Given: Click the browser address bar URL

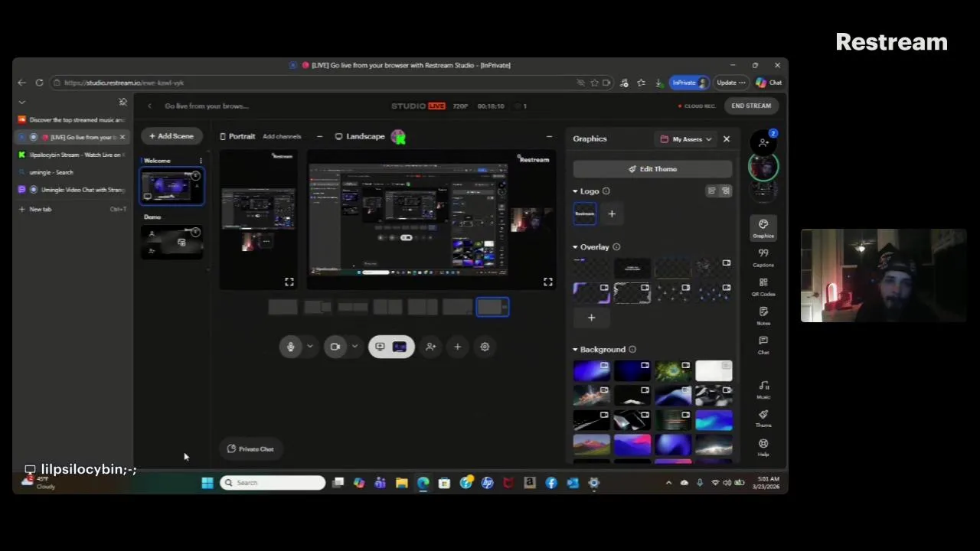Looking at the screenshot, I should tap(124, 83).
